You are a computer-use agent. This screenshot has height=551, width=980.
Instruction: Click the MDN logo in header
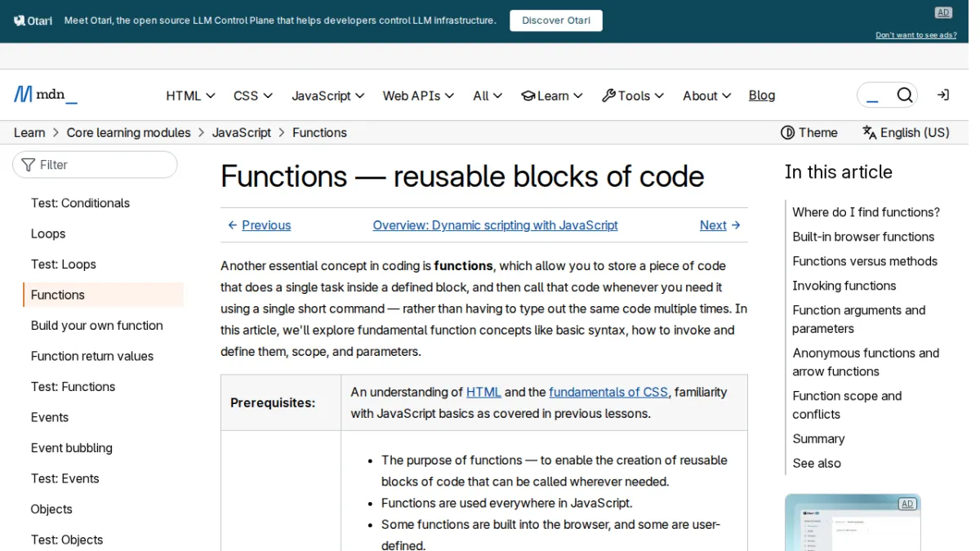46,95
